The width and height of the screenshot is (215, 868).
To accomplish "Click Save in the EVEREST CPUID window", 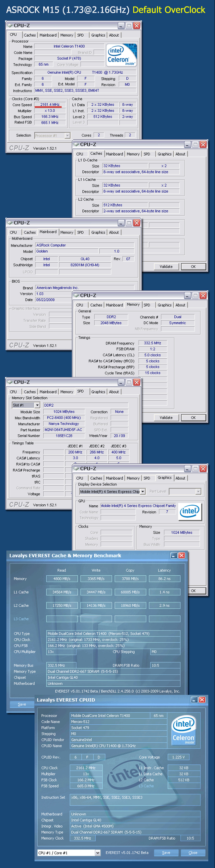I will (x=166, y=853).
